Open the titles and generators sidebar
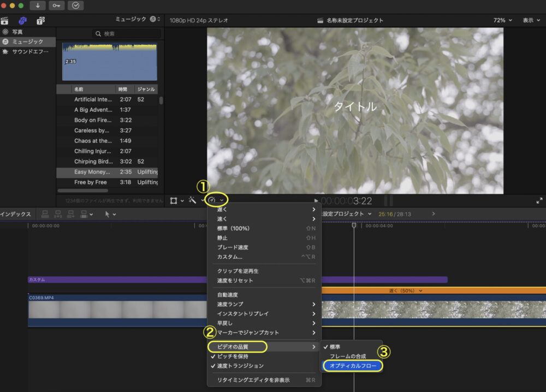The image size is (546, 392). pyautogui.click(x=40, y=21)
